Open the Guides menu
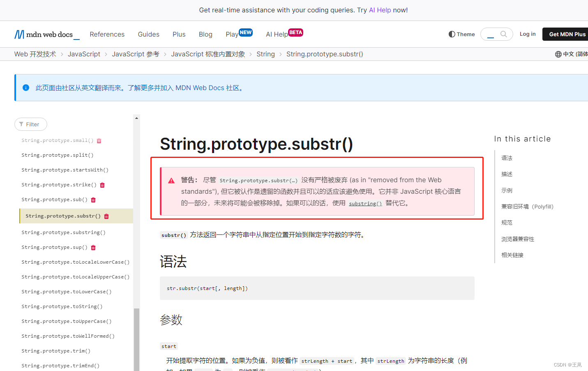Viewport: 588px width, 371px height. [x=148, y=34]
